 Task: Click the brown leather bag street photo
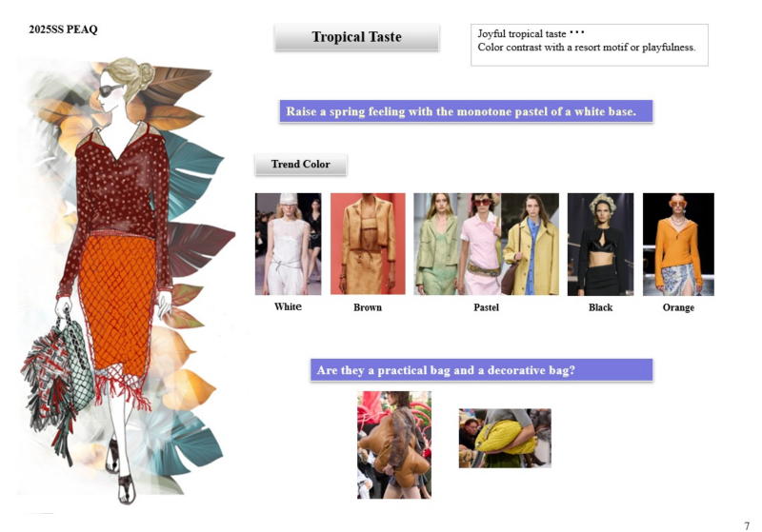tap(394, 444)
